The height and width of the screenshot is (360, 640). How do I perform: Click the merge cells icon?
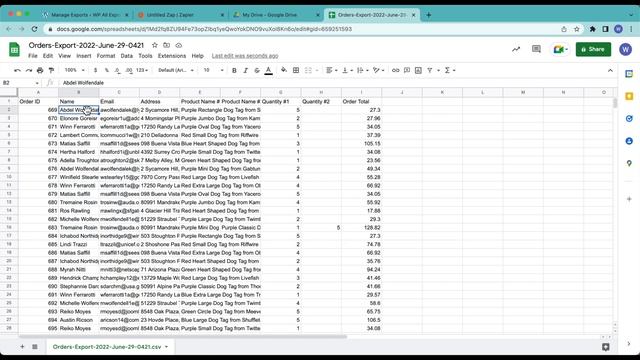[308, 70]
